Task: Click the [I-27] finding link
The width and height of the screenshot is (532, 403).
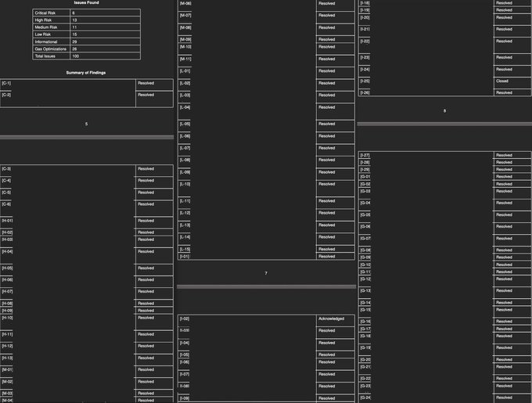Action: click(365, 155)
